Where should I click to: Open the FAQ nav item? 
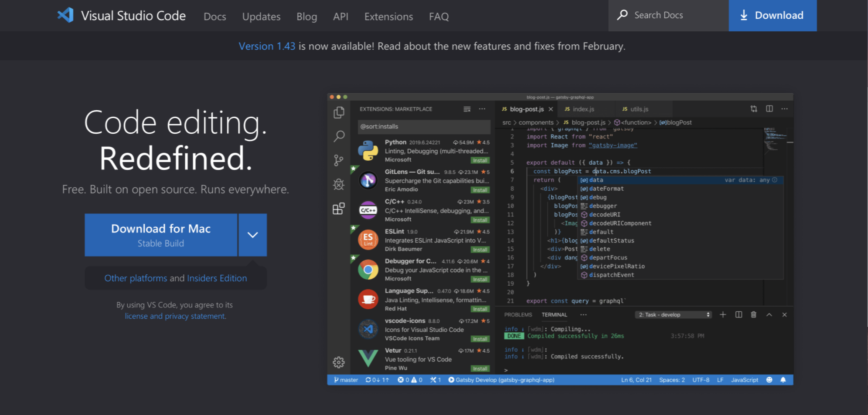(x=439, y=17)
